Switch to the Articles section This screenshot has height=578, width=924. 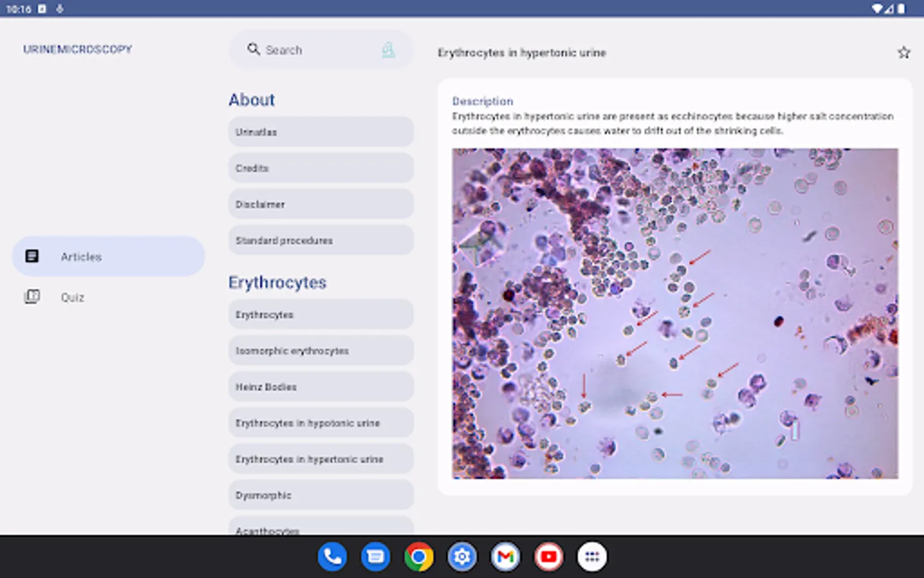click(108, 256)
